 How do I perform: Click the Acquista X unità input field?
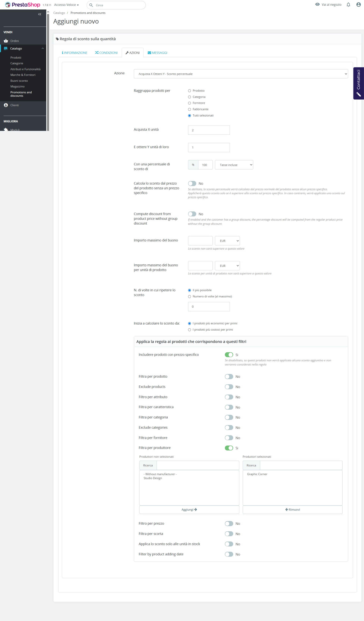pos(209,130)
